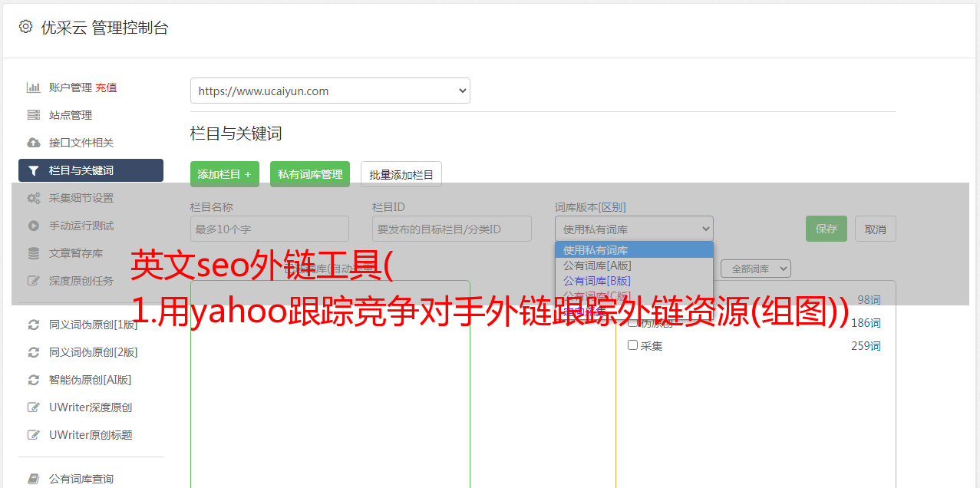Click the server icon for 站点管理
Screen dimensions: 980x488
(x=34, y=115)
